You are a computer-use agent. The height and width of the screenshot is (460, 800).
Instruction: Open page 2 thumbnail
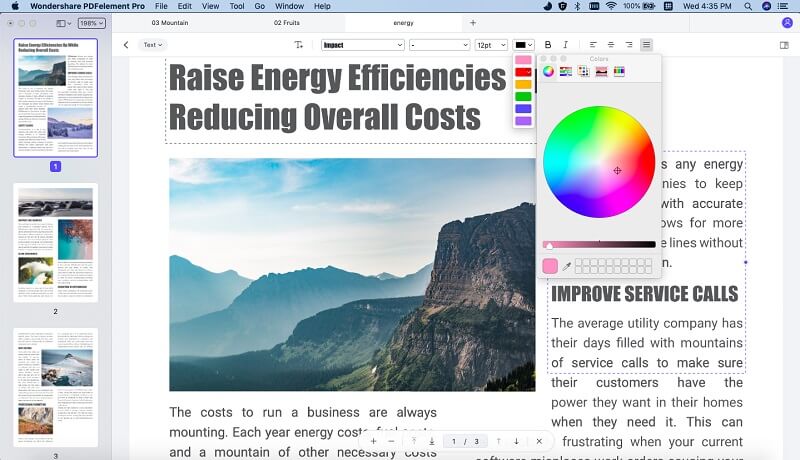[56, 243]
